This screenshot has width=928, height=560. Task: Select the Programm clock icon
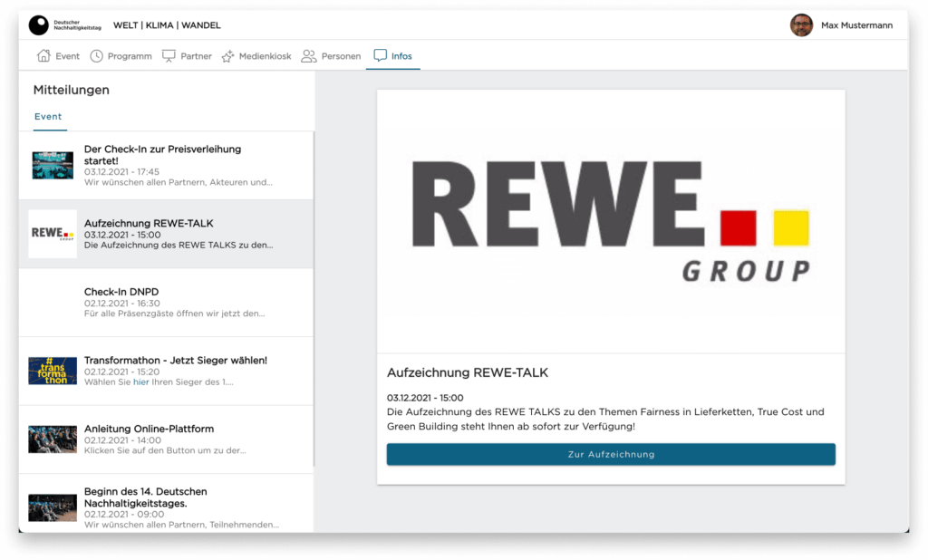point(96,55)
